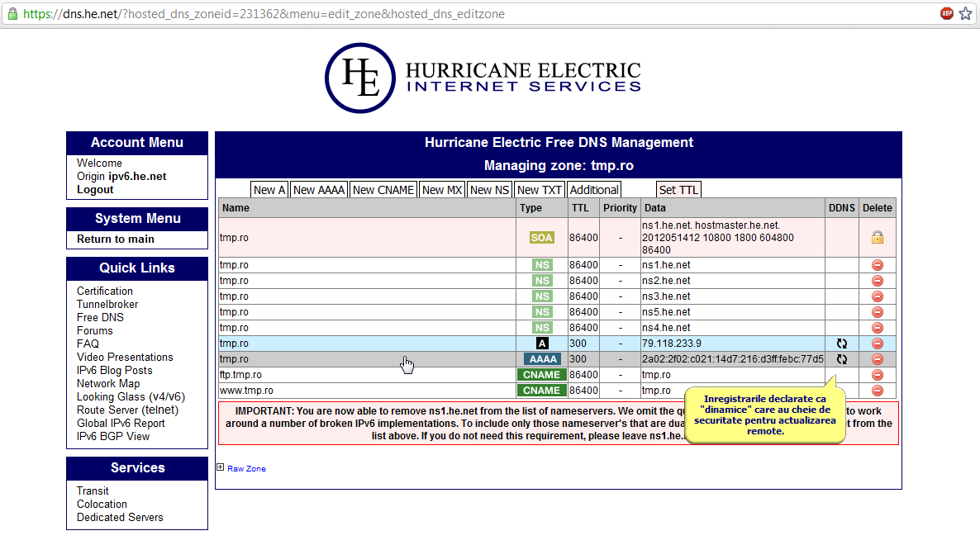Open the Looking Glass (v4/v6) link
The image size is (980, 545).
coord(131,397)
